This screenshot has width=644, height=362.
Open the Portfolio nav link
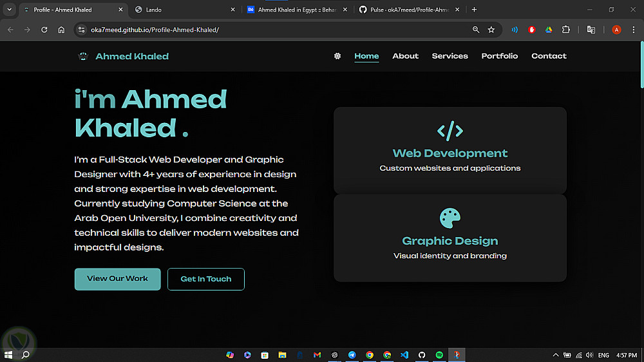pyautogui.click(x=500, y=56)
